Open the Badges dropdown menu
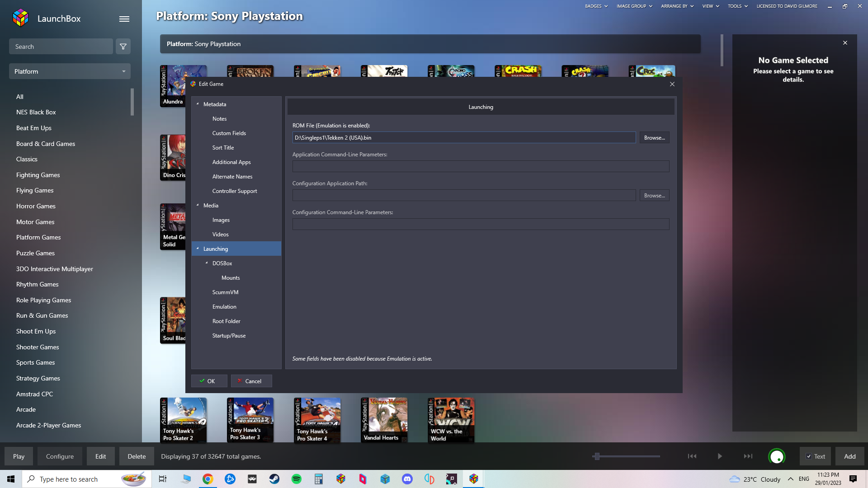 (596, 6)
